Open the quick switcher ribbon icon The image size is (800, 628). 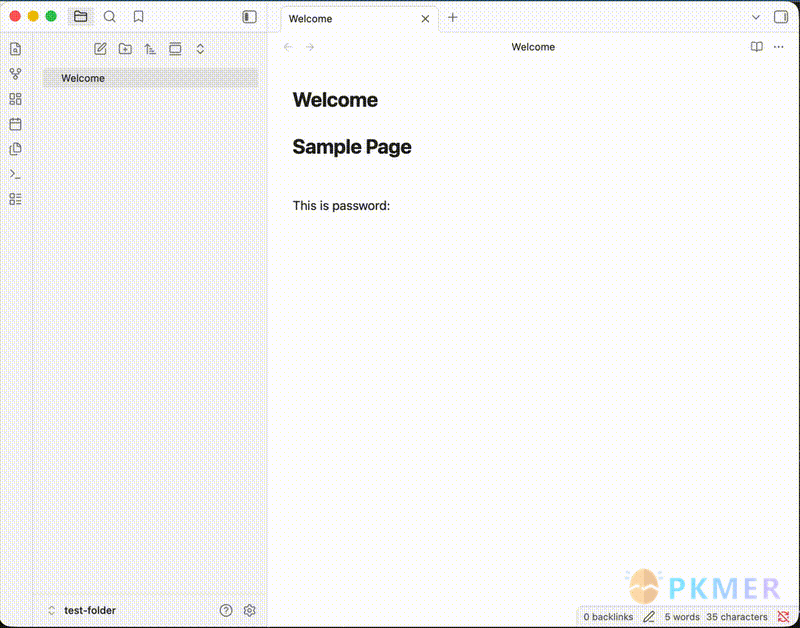16,49
